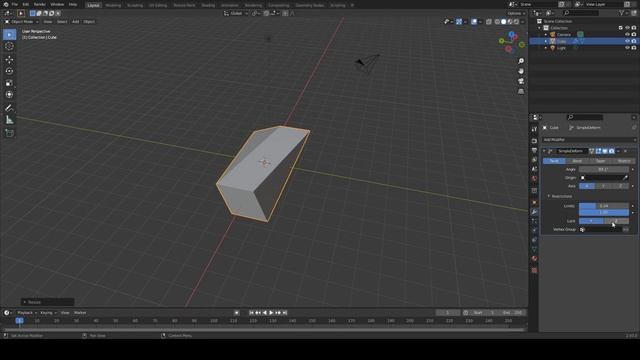Open the Object Mode dropdown

22,22
